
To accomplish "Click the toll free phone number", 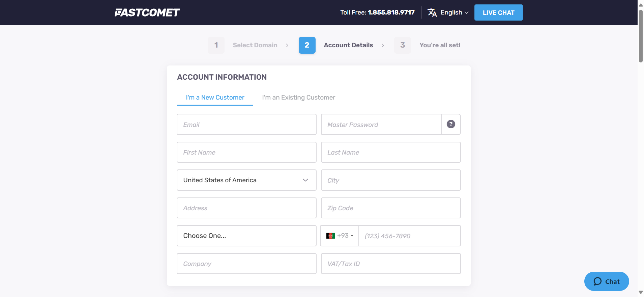I will [391, 12].
